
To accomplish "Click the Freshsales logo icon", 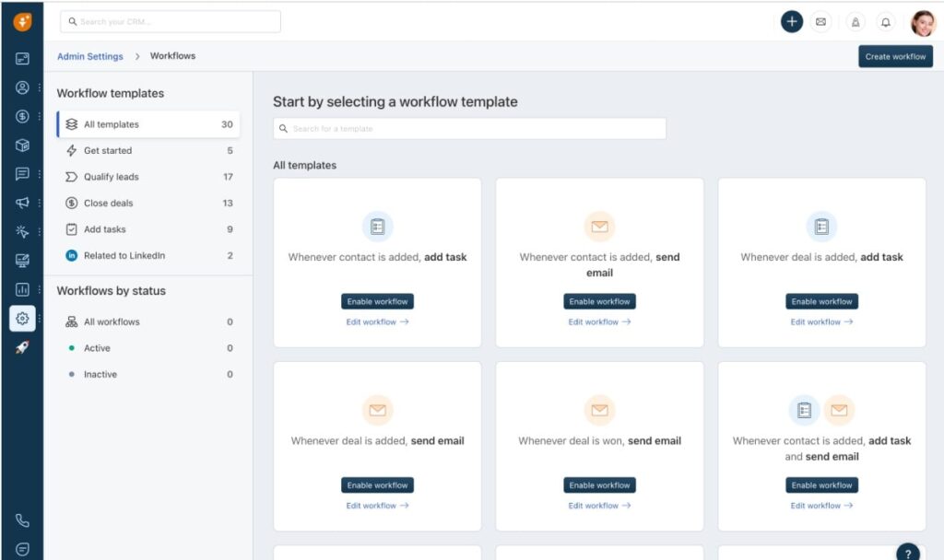I will pos(22,22).
